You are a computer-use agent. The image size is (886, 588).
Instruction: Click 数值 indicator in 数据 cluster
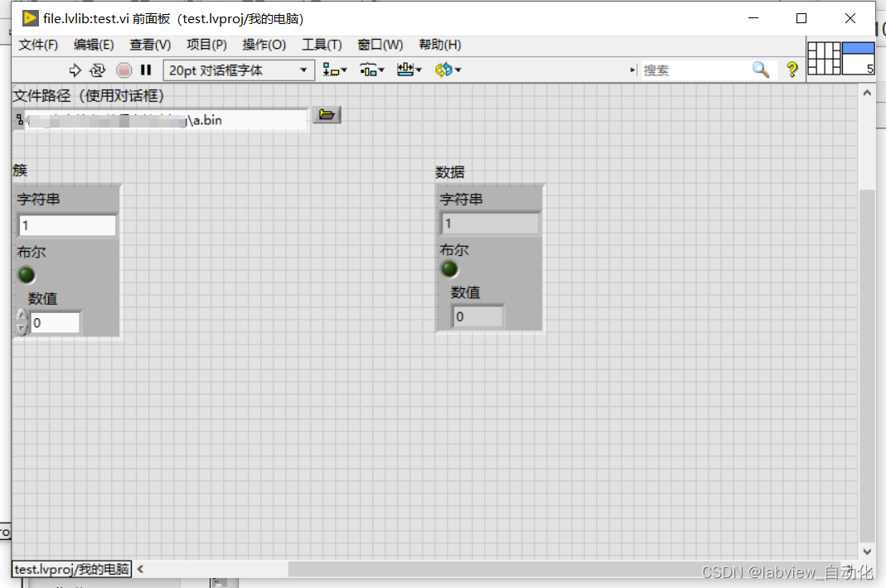(x=478, y=317)
